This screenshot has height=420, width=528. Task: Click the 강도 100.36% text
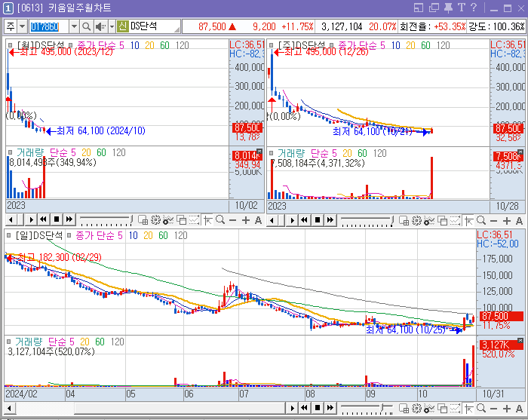[496, 26]
